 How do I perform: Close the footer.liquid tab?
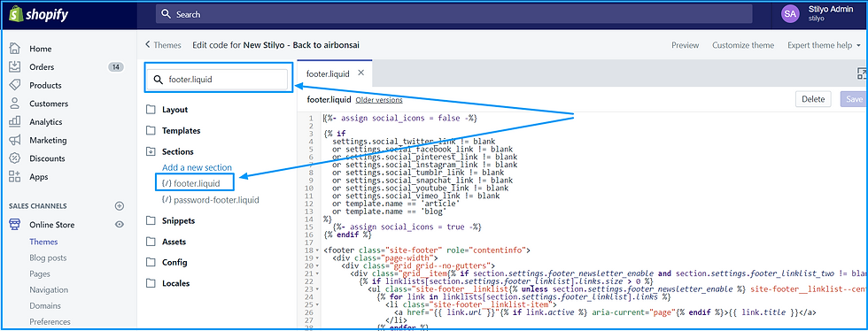(361, 73)
